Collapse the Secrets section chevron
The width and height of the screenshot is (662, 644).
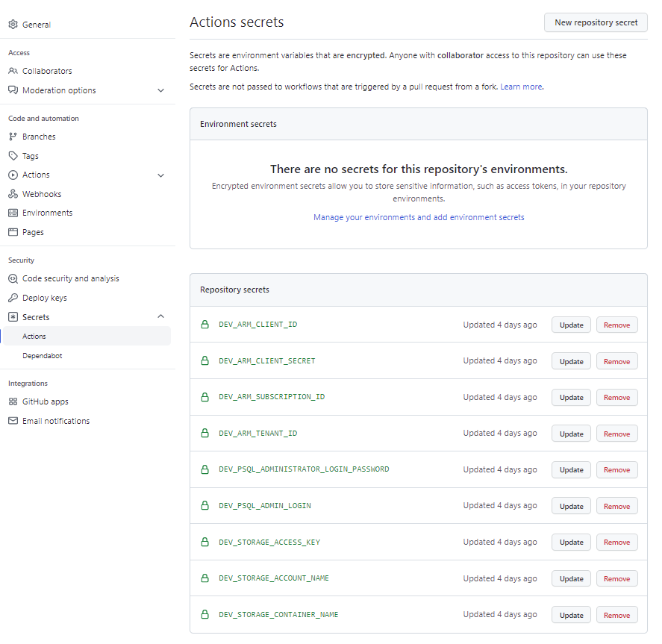coord(160,317)
